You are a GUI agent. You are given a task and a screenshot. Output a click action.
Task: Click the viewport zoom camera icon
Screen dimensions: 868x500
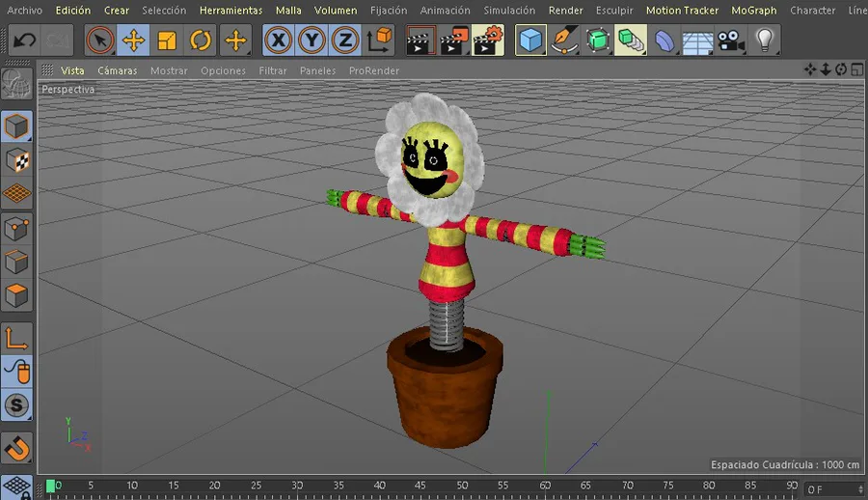pyautogui.click(x=826, y=69)
